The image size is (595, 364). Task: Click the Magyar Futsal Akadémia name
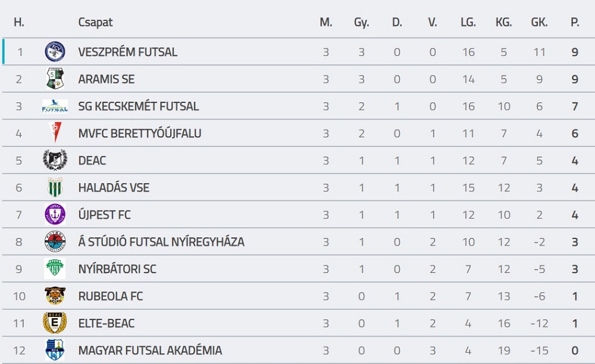click(150, 351)
